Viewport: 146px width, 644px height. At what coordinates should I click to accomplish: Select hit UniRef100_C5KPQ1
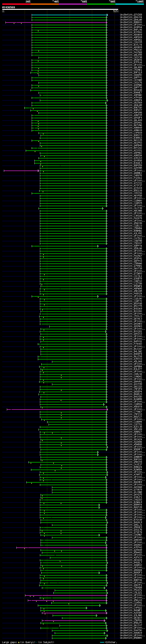coord(131,620)
